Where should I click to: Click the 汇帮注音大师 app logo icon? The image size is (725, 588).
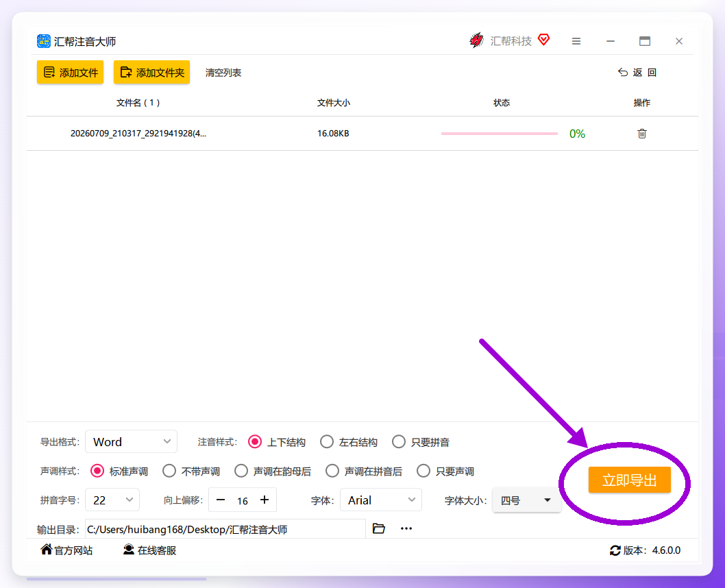click(43, 41)
